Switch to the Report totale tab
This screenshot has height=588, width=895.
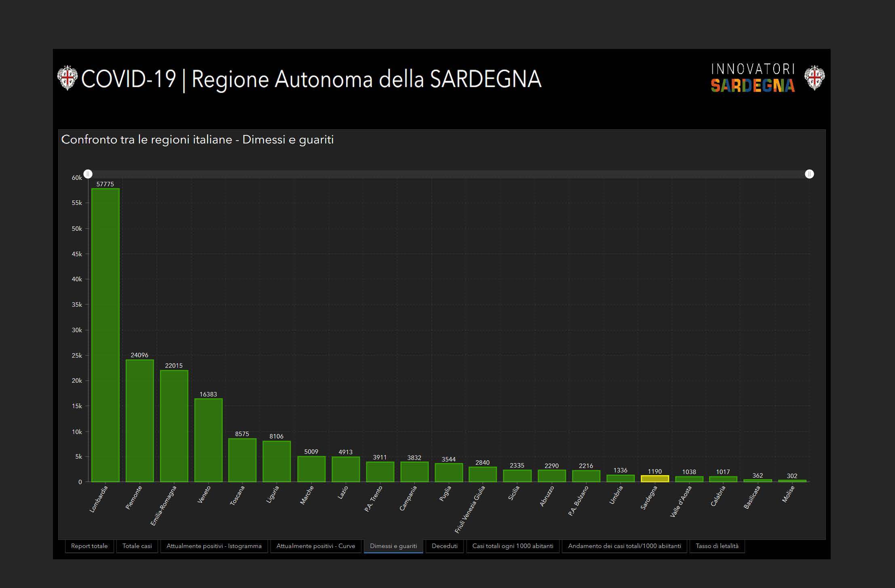tap(89, 546)
